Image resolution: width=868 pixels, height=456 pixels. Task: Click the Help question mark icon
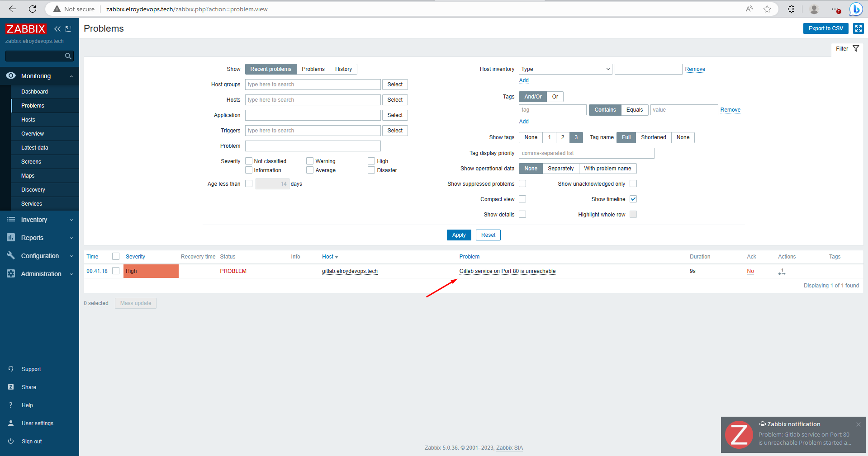tap(11, 405)
